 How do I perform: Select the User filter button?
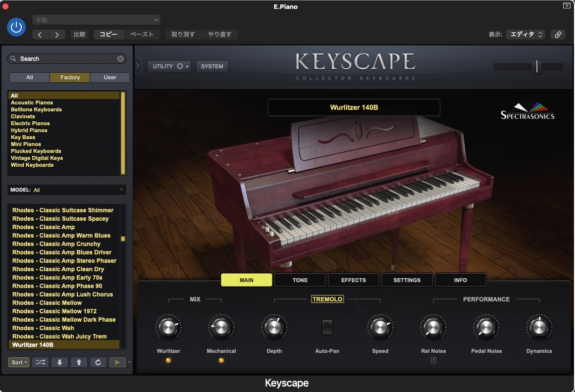[x=110, y=77]
